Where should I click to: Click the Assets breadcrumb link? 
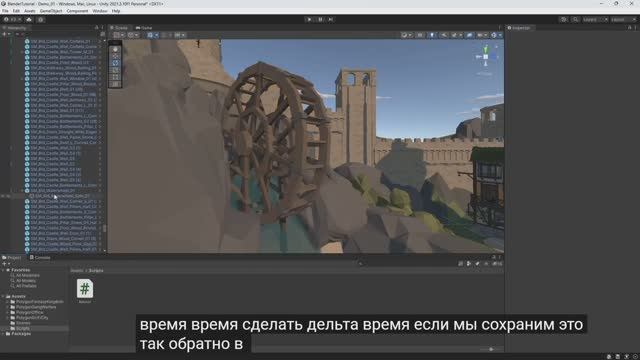(77, 271)
